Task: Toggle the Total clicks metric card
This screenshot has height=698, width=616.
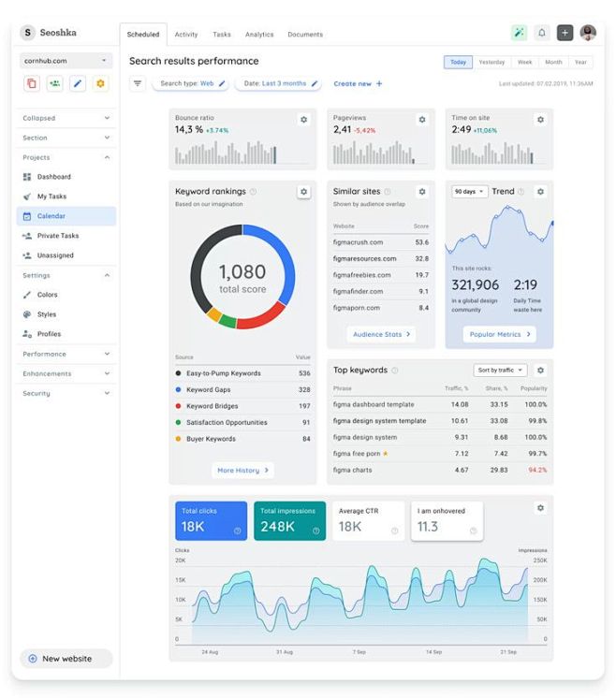Action: pos(211,521)
